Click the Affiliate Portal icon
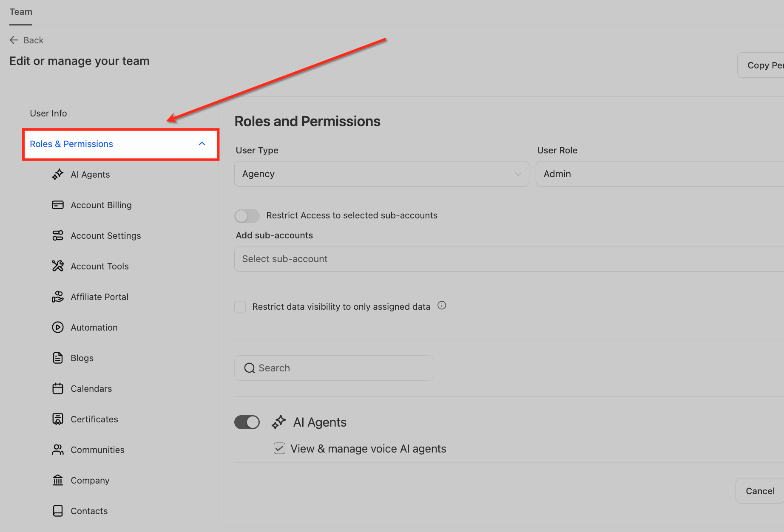The width and height of the screenshot is (784, 532). point(58,297)
